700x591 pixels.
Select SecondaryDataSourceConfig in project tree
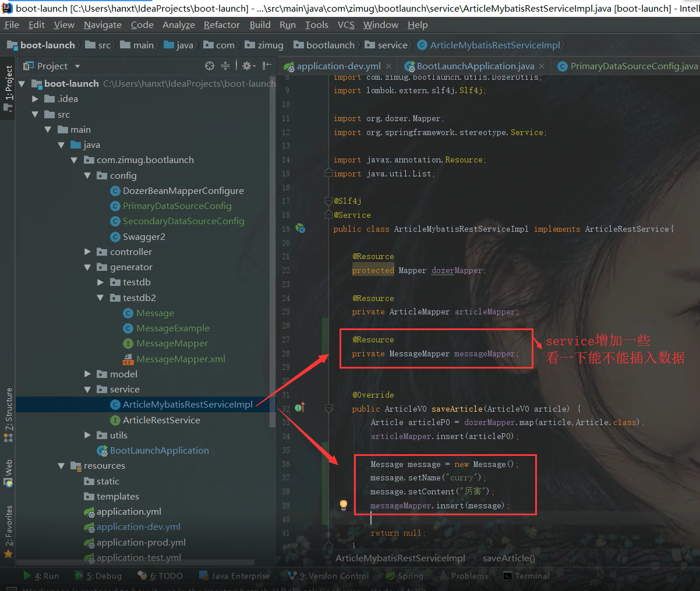(183, 221)
